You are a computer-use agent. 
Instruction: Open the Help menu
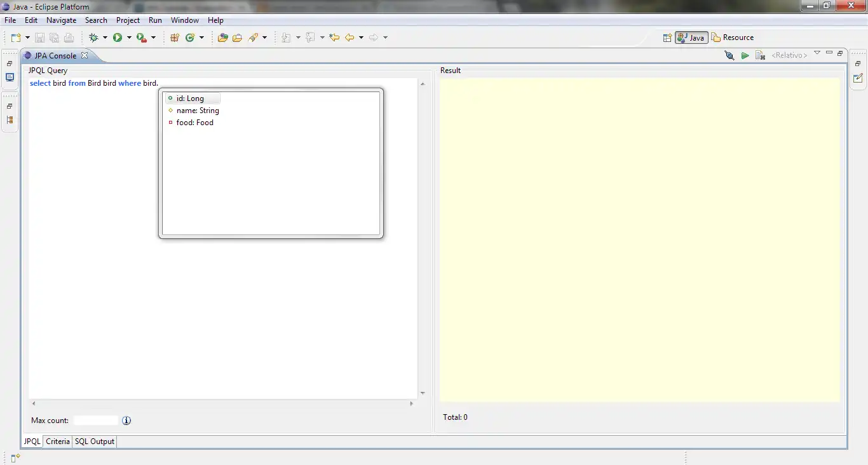(216, 20)
